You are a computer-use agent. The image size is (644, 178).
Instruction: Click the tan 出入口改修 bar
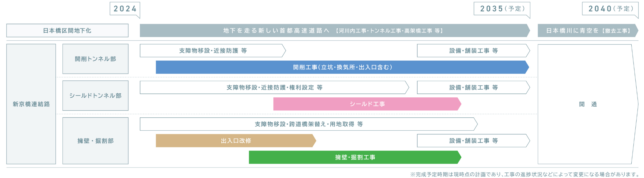[x=236, y=141]
